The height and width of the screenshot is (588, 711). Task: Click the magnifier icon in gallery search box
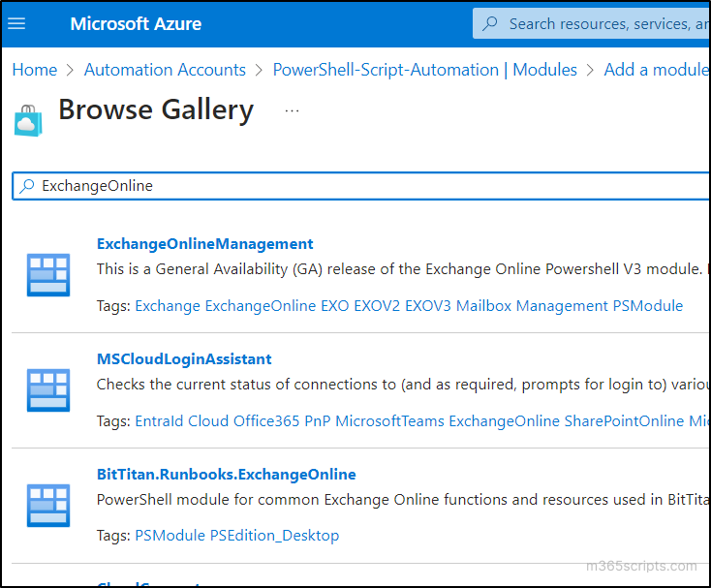pyautogui.click(x=27, y=186)
